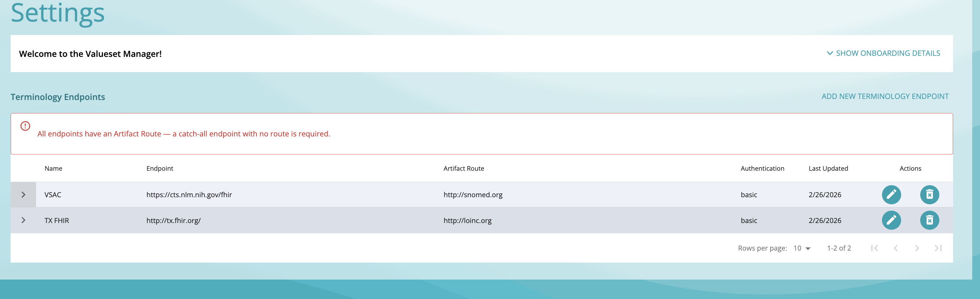Delete the VSAC terminology endpoint

click(x=929, y=194)
